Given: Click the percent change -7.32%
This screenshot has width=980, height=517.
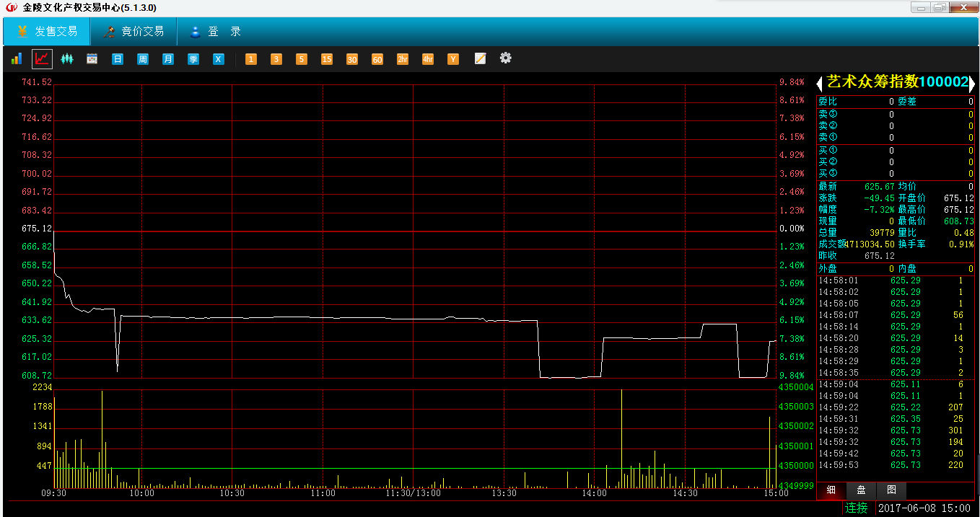Looking at the screenshot, I should [x=879, y=209].
